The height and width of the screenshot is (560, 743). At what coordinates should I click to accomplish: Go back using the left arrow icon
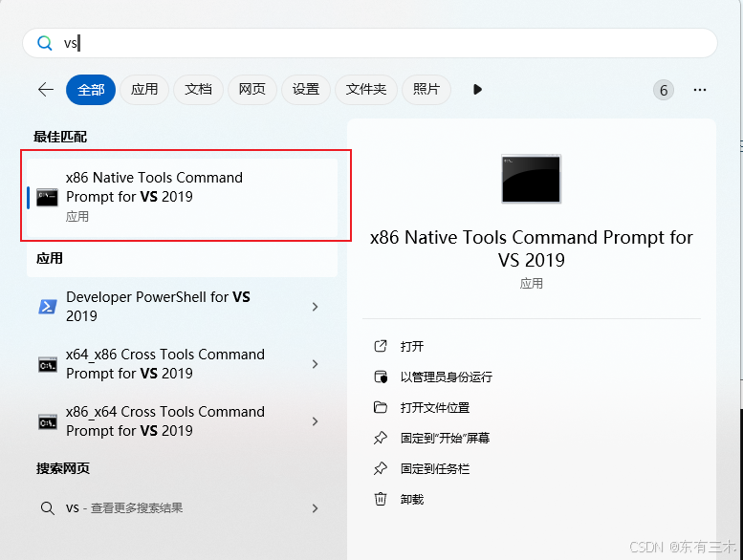coord(46,89)
